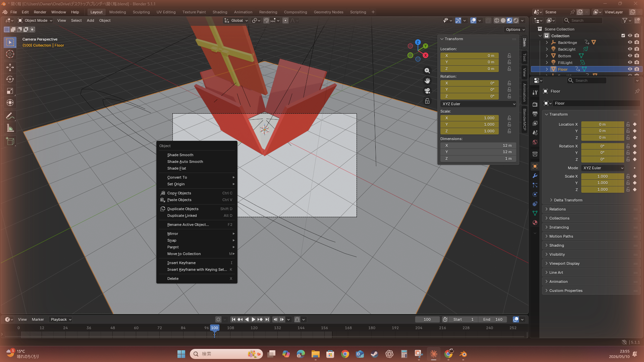Screen dimensions: 644x362
Task: Toggle FillLight viewport visibility
Action: pyautogui.click(x=630, y=63)
